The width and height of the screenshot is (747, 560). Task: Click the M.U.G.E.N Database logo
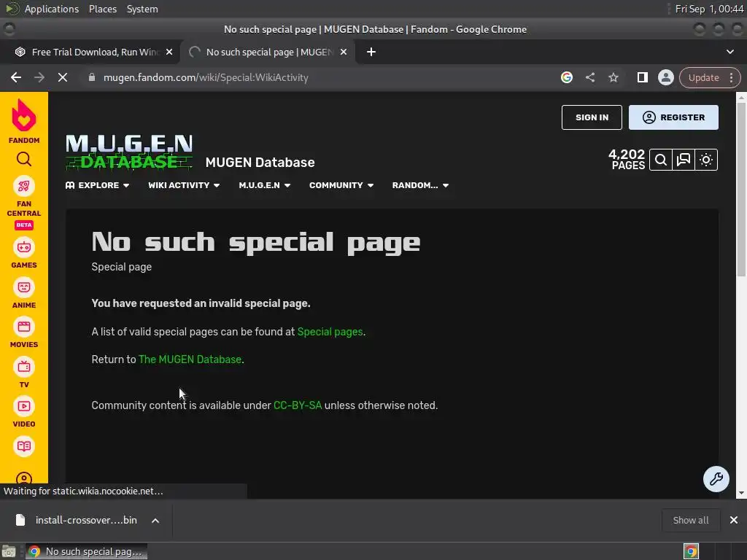pyautogui.click(x=129, y=152)
